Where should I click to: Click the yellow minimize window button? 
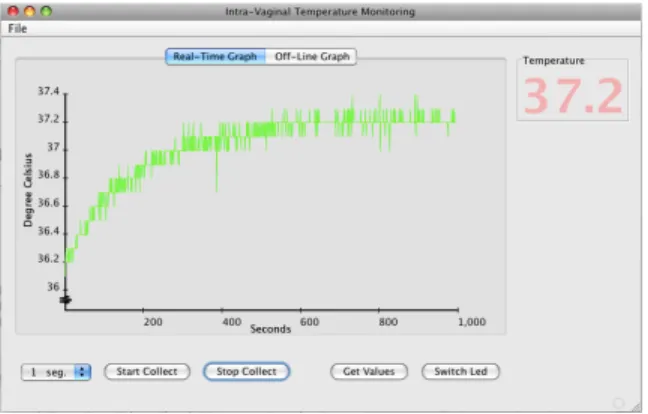click(x=30, y=11)
